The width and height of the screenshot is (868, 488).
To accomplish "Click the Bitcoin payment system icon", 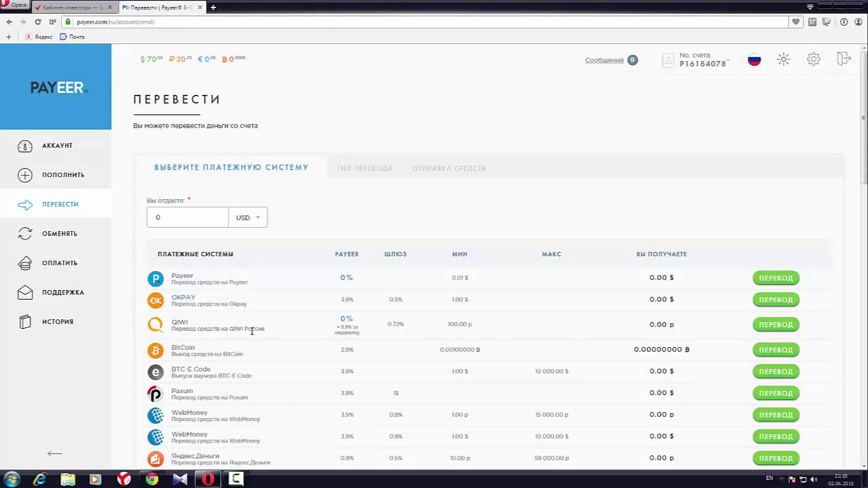I will pyautogui.click(x=155, y=350).
